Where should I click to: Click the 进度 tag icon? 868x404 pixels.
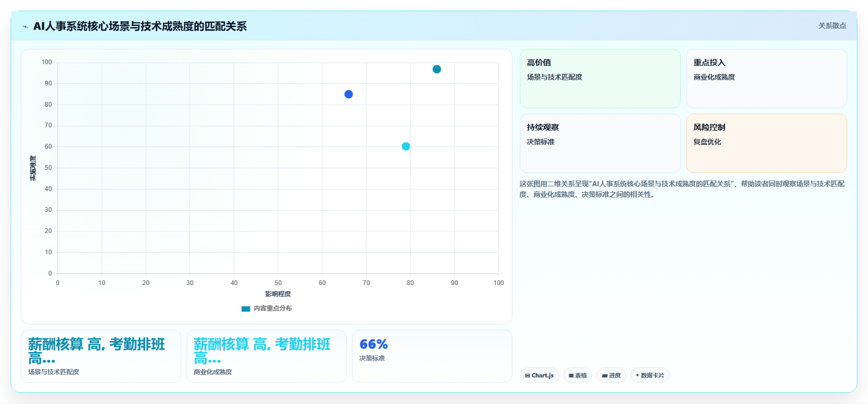604,376
